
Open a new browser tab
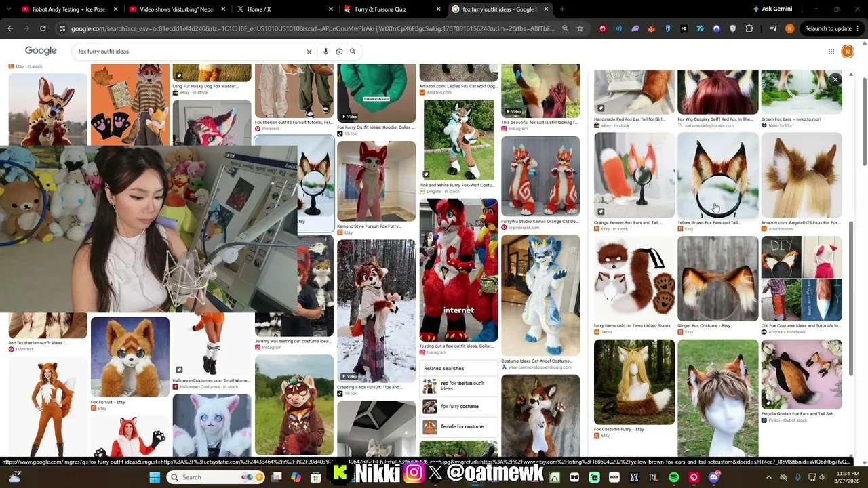pos(562,9)
